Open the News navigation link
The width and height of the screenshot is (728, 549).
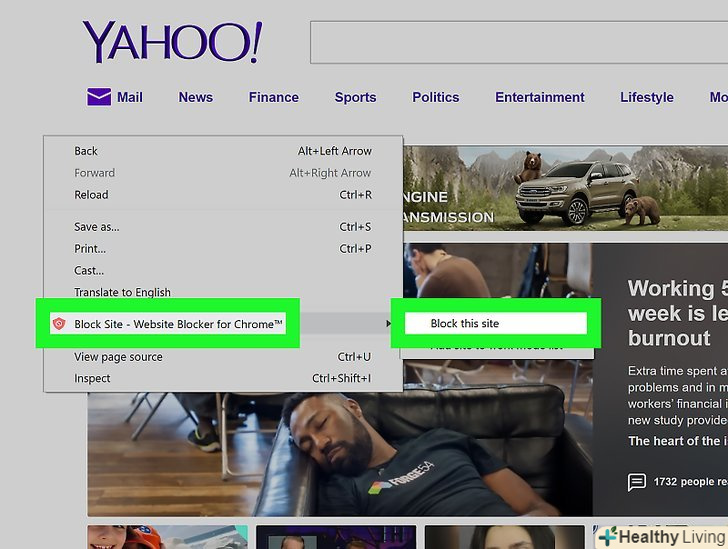pyautogui.click(x=195, y=97)
